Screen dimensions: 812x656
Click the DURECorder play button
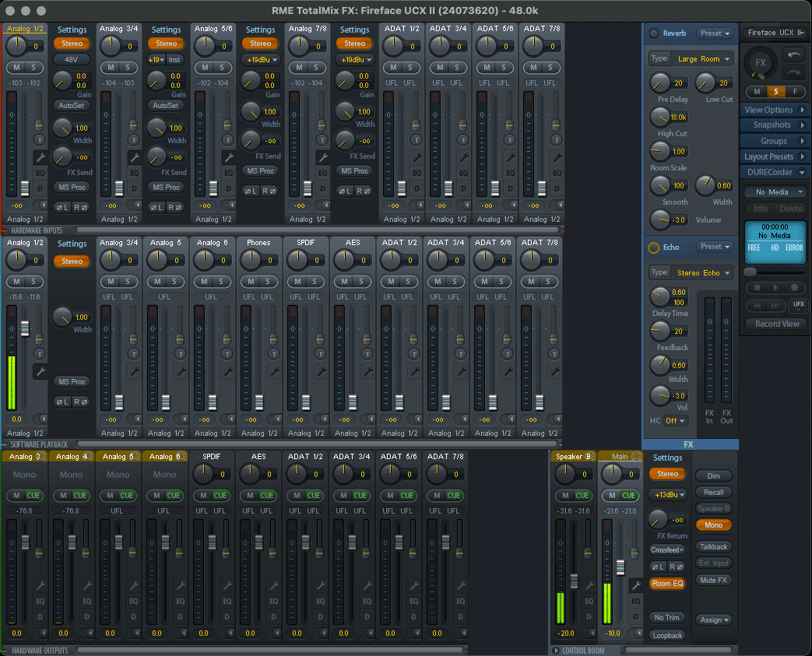point(775,287)
